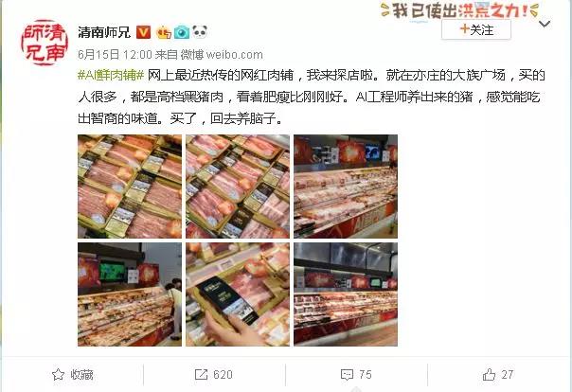This screenshot has width=572, height=392.
Task: View the first packaged pork photo thumbnail
Action: (x=130, y=187)
